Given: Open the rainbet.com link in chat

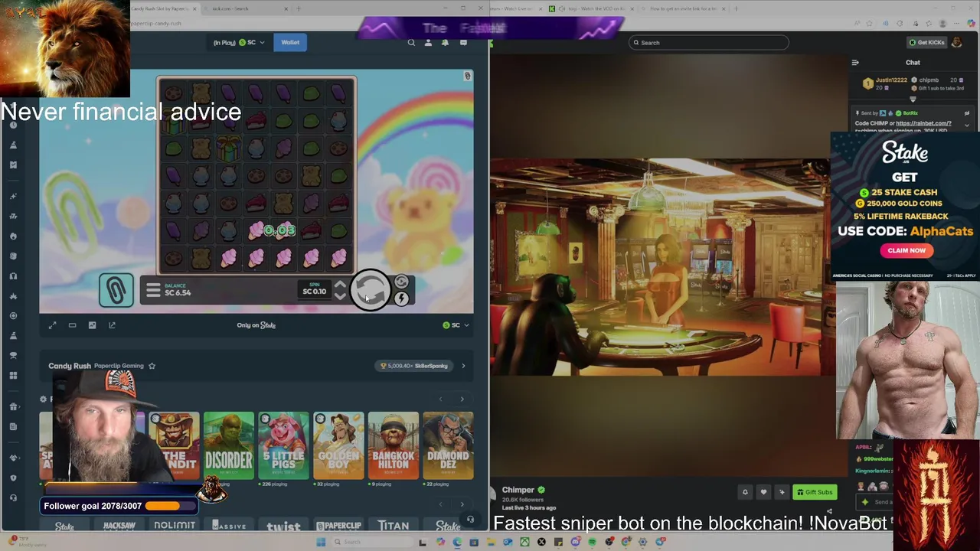Looking at the screenshot, I should click(923, 123).
